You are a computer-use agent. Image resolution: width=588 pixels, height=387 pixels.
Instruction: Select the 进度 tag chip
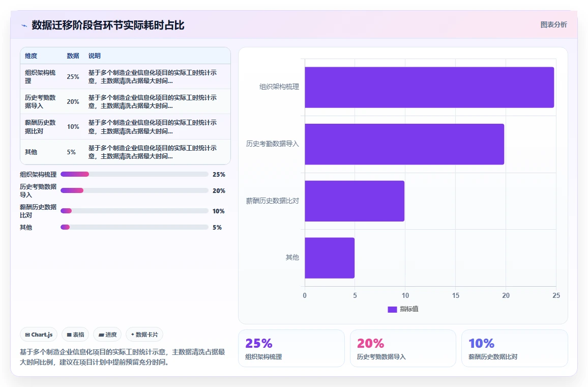(108, 335)
